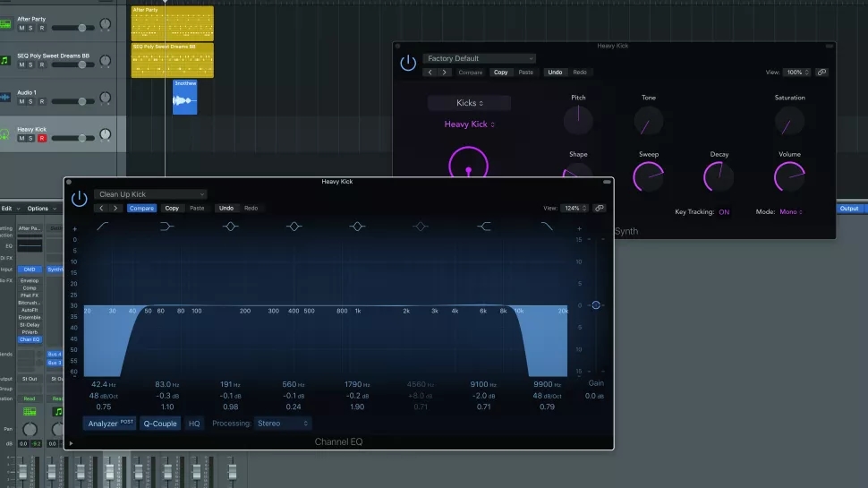Screen dimensions: 868x488
Task: Open the Processing Stereo dropdown
Action: point(282,424)
